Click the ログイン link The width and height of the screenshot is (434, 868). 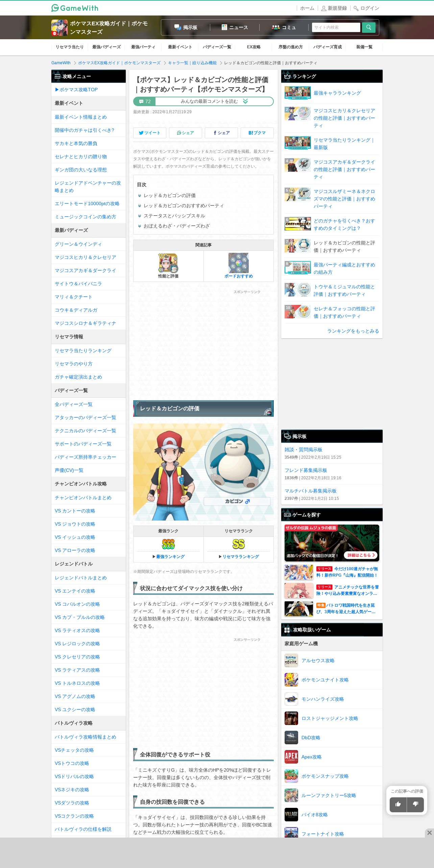point(366,8)
